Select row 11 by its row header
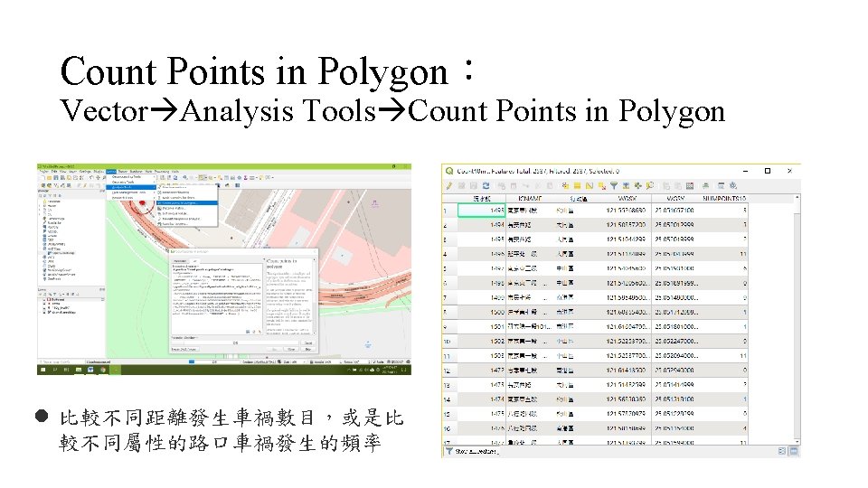868x488 pixels. [449, 356]
